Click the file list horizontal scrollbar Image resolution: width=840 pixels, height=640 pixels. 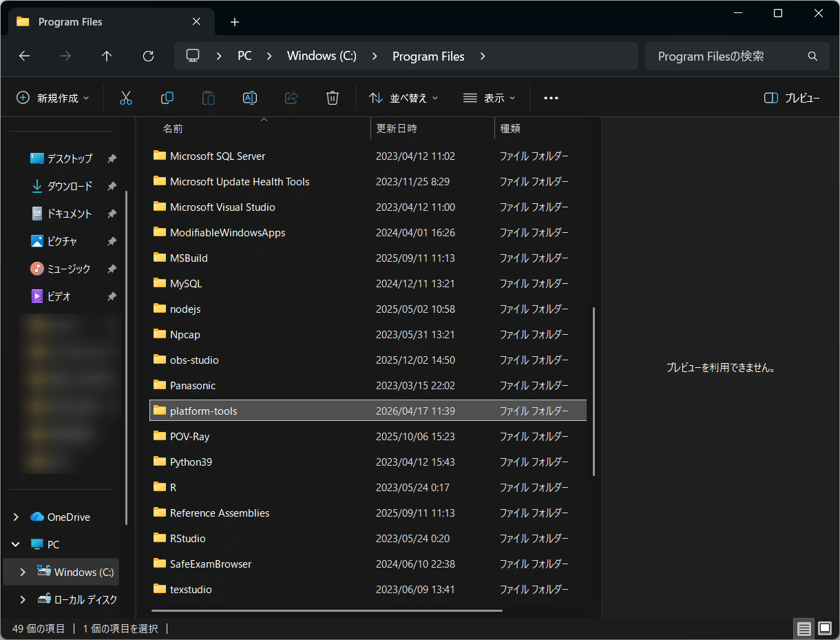[x=327, y=610]
